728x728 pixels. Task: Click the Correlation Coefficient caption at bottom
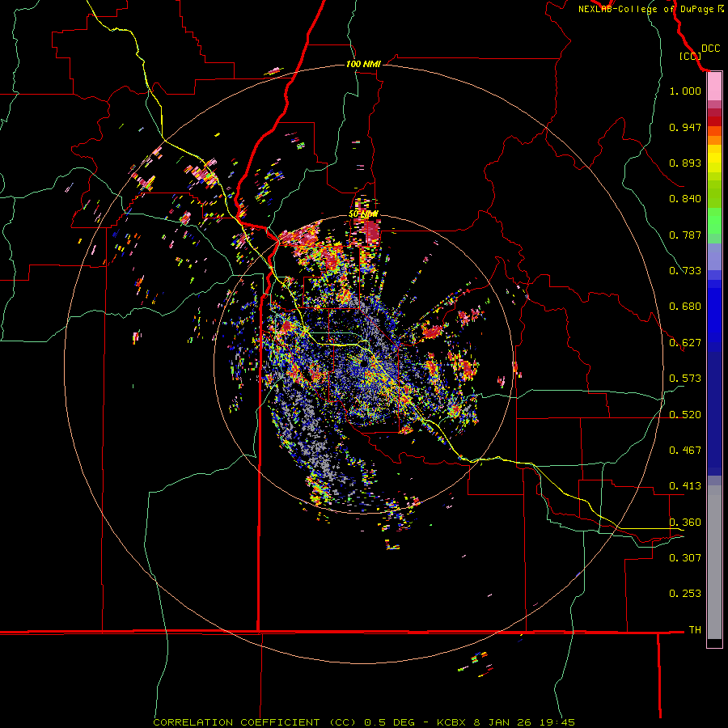tap(364, 722)
